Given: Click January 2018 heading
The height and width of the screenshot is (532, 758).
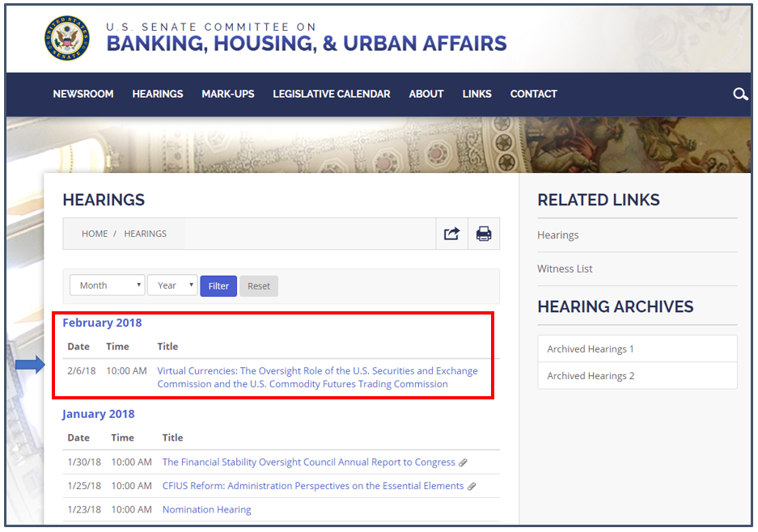Looking at the screenshot, I should 98,414.
